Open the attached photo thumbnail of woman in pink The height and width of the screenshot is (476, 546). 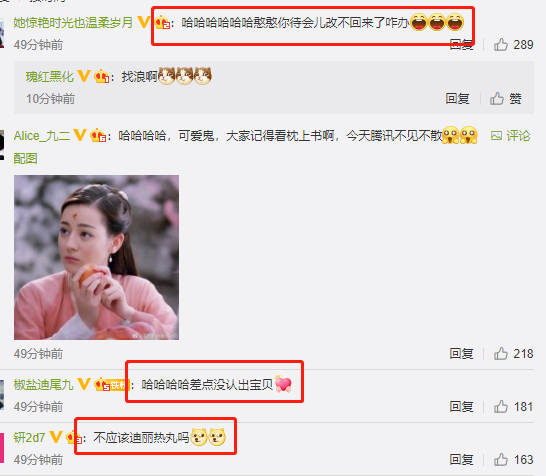tap(96, 257)
